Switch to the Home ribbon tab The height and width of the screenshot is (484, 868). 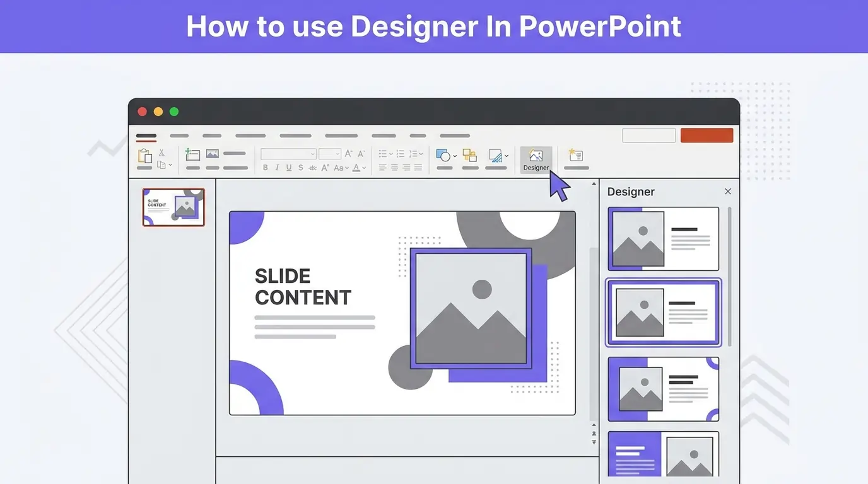pos(146,136)
